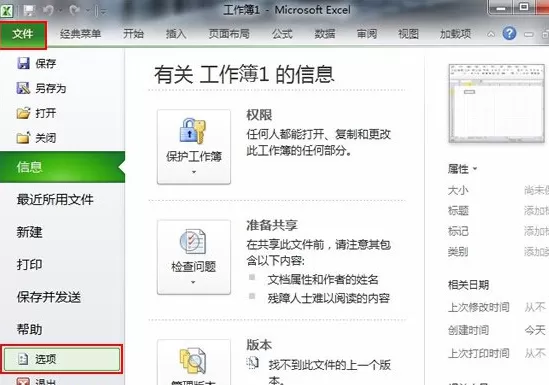The image size is (549, 385).
Task: Open 帮助 in the backstage menu
Action: 29,329
